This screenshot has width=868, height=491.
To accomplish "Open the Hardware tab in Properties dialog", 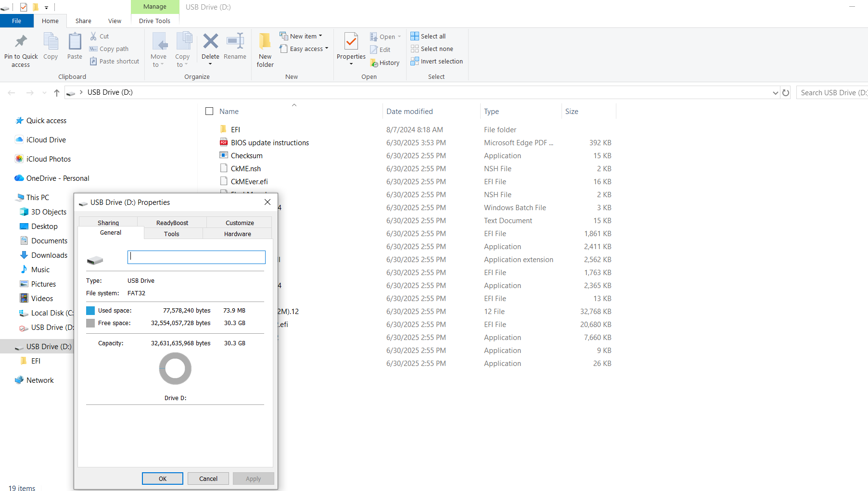I will click(x=237, y=234).
